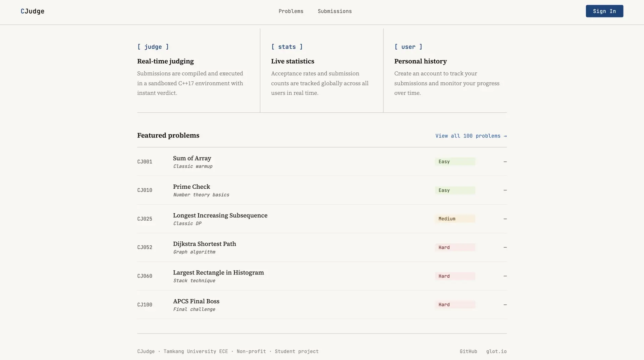The width and height of the screenshot is (644, 360).
Task: Click the Hard badge for CJ052
Action: (455, 247)
